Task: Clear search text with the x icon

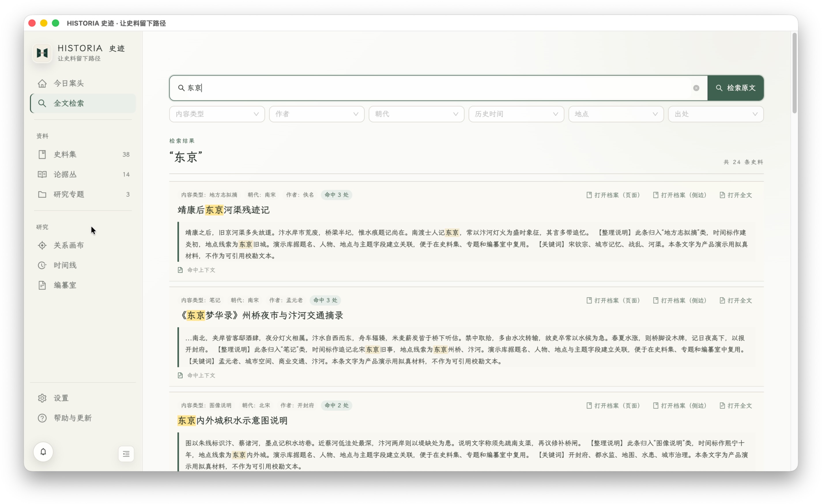Action: point(696,88)
